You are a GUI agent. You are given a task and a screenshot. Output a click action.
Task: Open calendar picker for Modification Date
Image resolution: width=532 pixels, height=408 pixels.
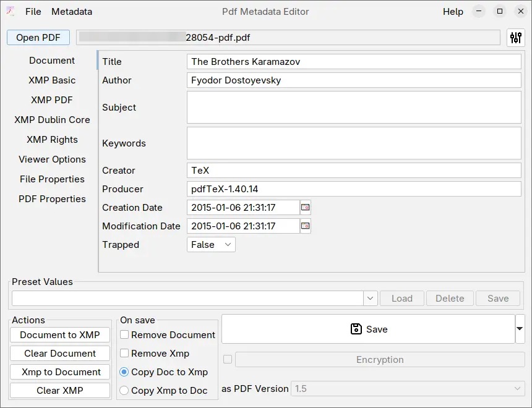(x=305, y=226)
